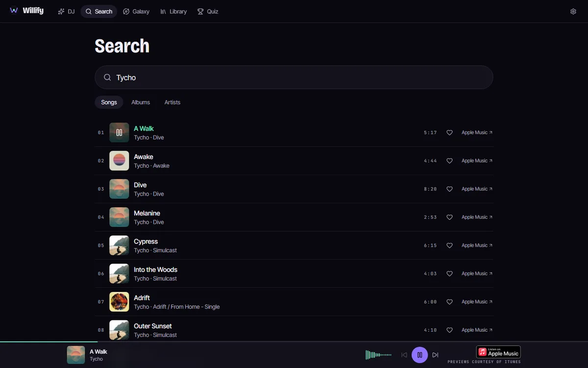This screenshot has height=368, width=588.
Task: Click the A Walk title in player bar
Action: pos(98,351)
